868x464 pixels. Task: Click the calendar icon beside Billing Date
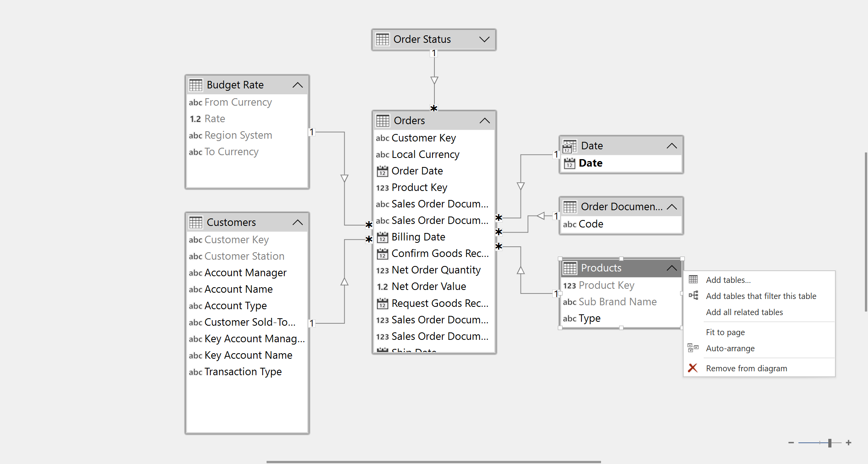(x=382, y=237)
